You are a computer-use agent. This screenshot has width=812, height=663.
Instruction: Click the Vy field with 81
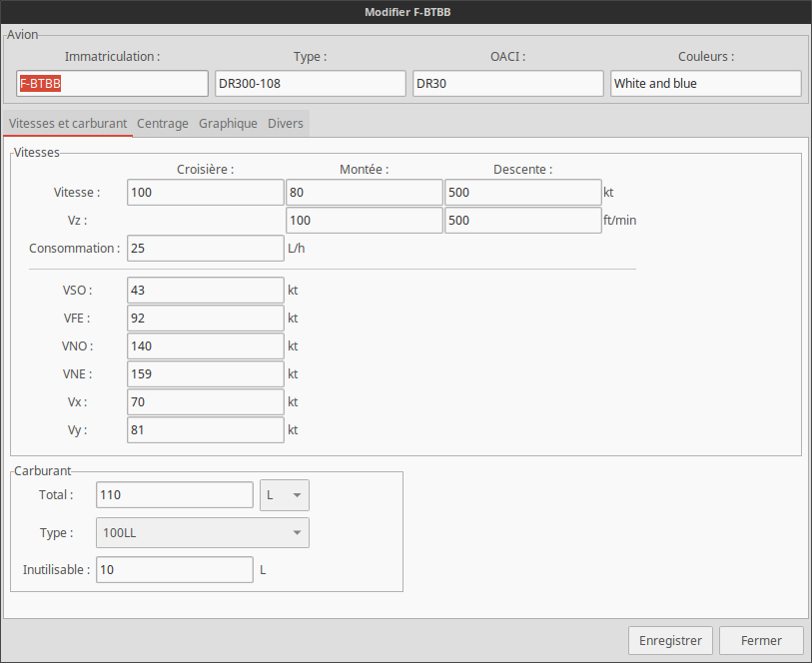[206, 430]
